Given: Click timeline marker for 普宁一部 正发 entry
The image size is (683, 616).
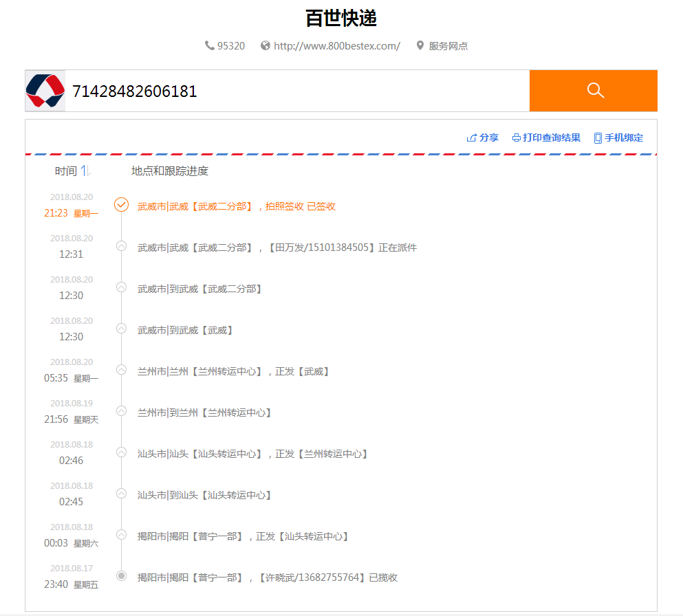Looking at the screenshot, I should 122,535.
